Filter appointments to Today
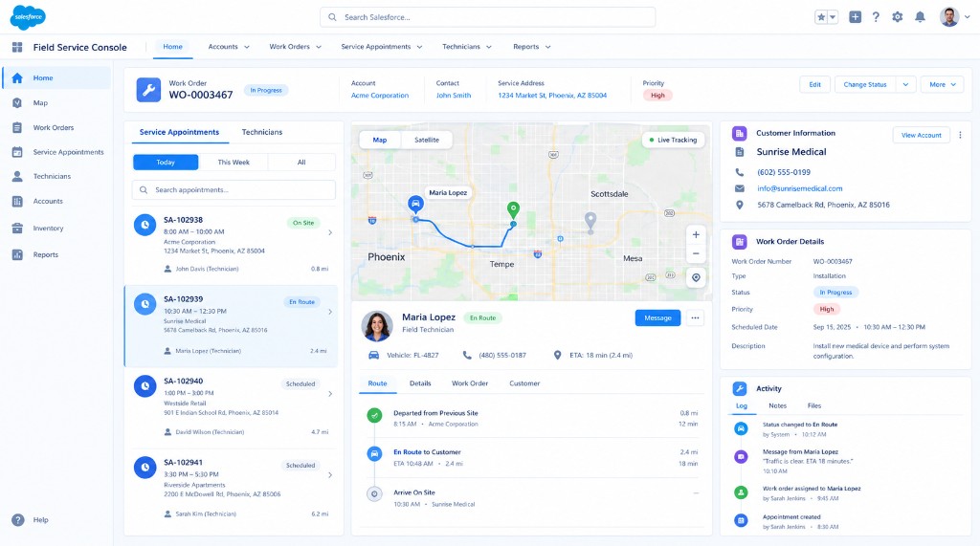 (166, 163)
